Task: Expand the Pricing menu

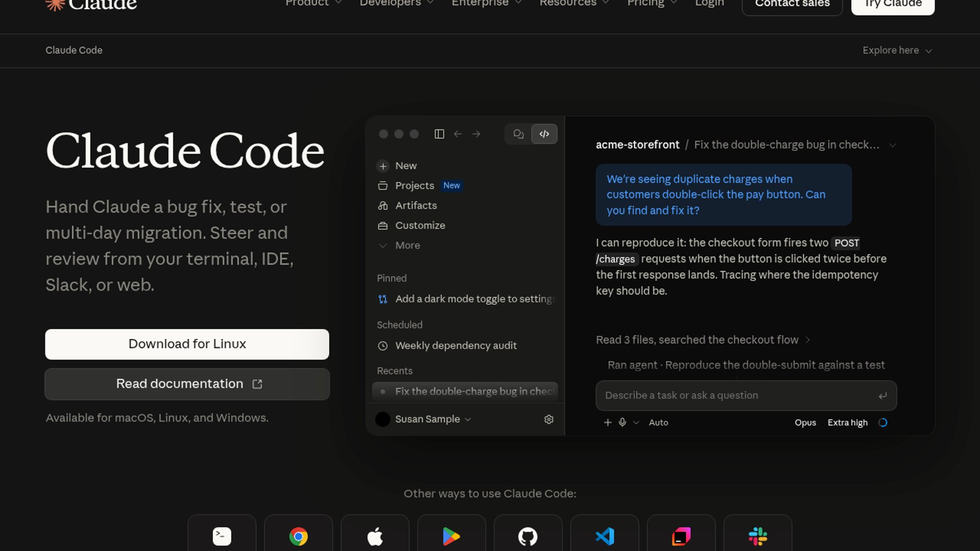Action: [x=652, y=3]
